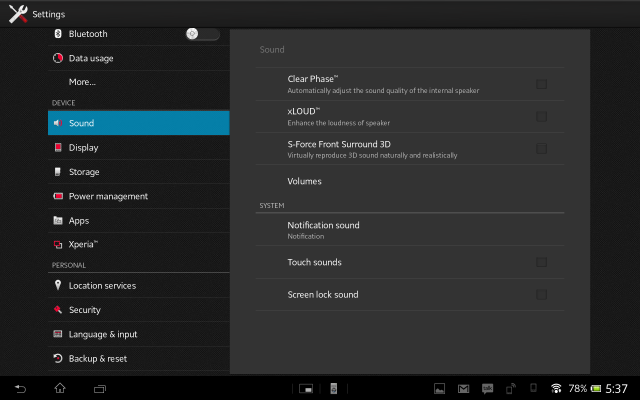Tap the Data usage pie icon
The height and width of the screenshot is (400, 640).
tap(58, 58)
